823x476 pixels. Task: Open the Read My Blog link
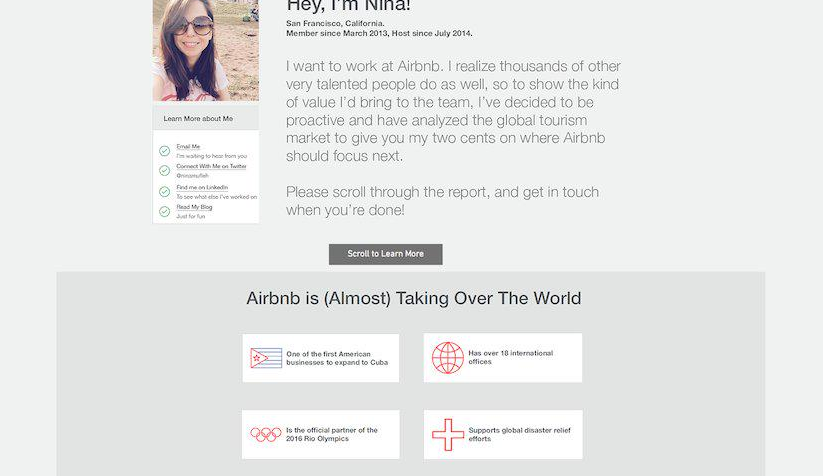(x=194, y=207)
